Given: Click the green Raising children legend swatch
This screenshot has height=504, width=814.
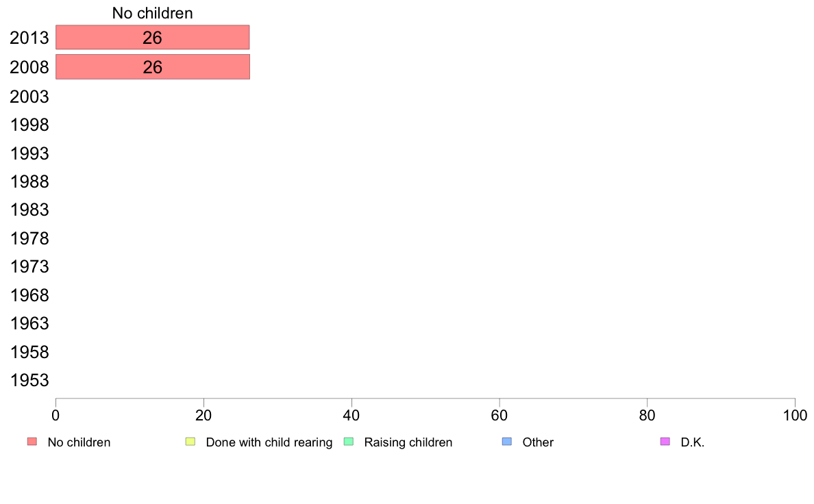Looking at the screenshot, I should click(349, 442).
